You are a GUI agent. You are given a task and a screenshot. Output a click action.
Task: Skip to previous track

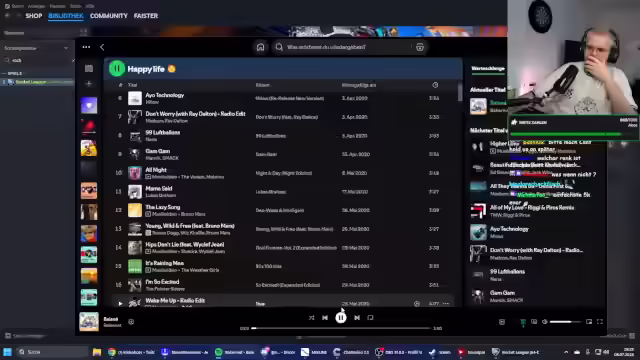pos(325,318)
